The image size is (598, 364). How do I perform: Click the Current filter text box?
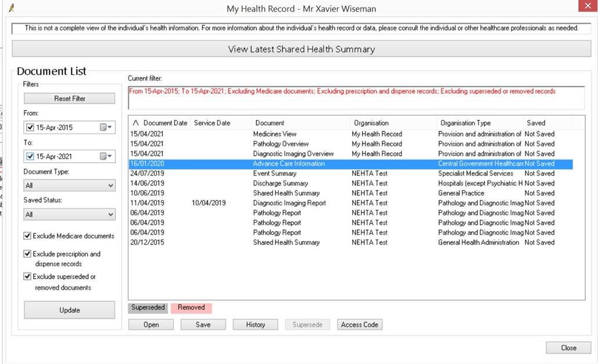pos(356,98)
